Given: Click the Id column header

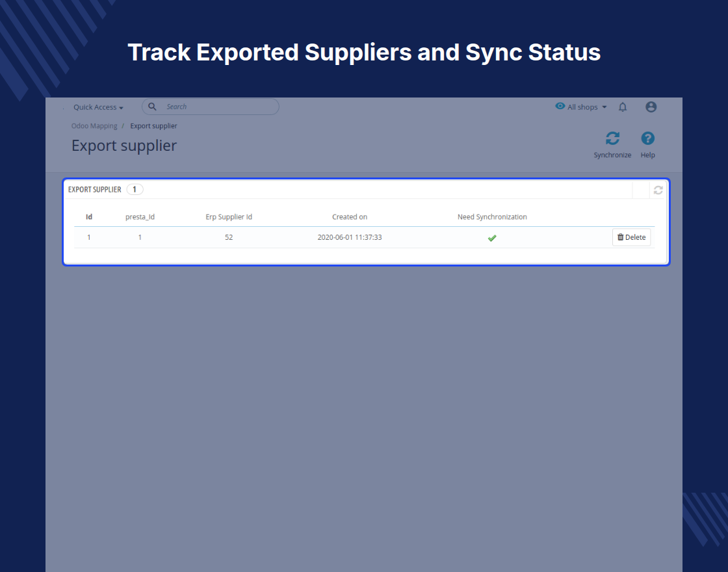Looking at the screenshot, I should coord(89,217).
